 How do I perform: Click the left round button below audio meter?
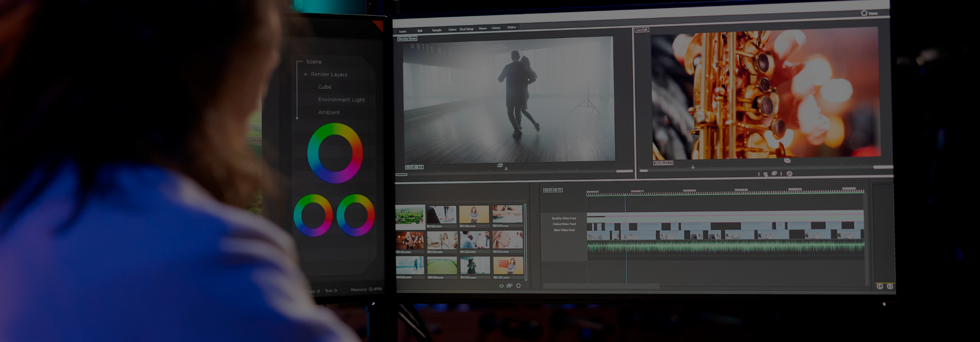click(879, 286)
